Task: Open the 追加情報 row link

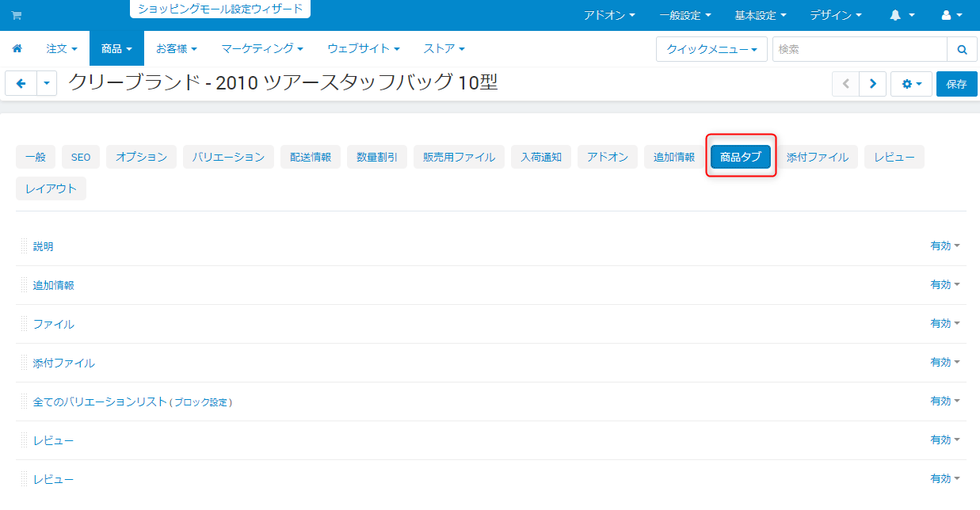Action: (54, 285)
